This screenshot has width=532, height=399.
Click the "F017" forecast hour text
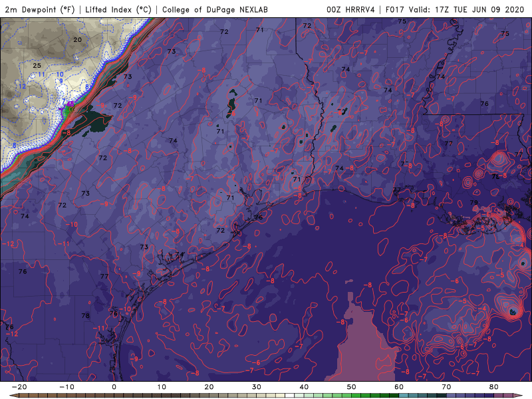395,9
